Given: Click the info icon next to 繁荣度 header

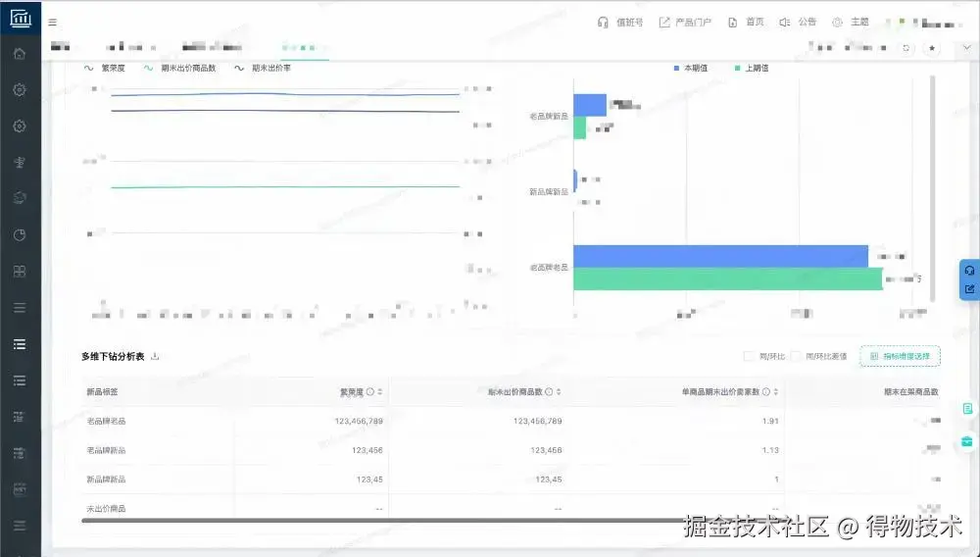Looking at the screenshot, I should pyautogui.click(x=370, y=392).
